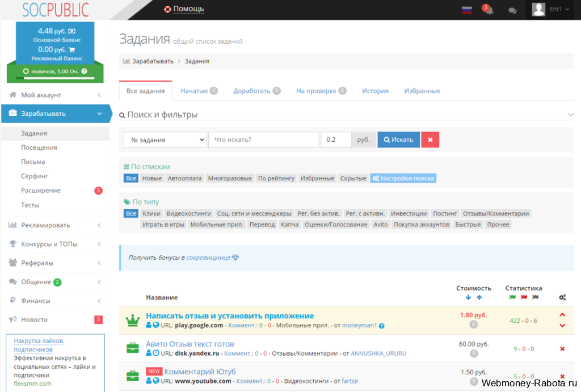Click the red flag statistics icon

pos(524,297)
